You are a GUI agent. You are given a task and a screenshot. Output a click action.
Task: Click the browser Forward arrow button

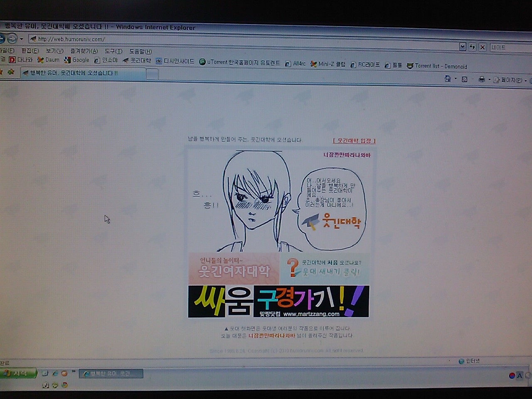pos(12,39)
